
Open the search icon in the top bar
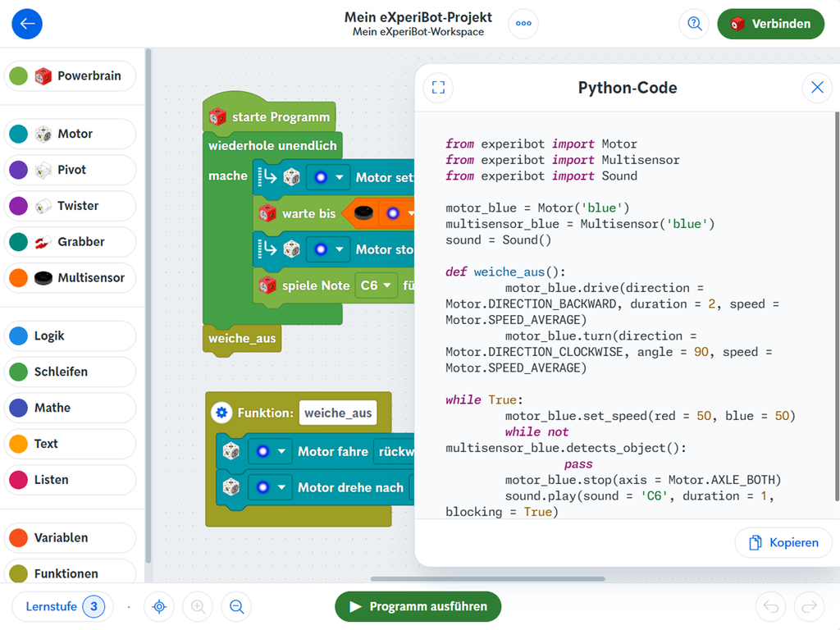click(x=694, y=24)
